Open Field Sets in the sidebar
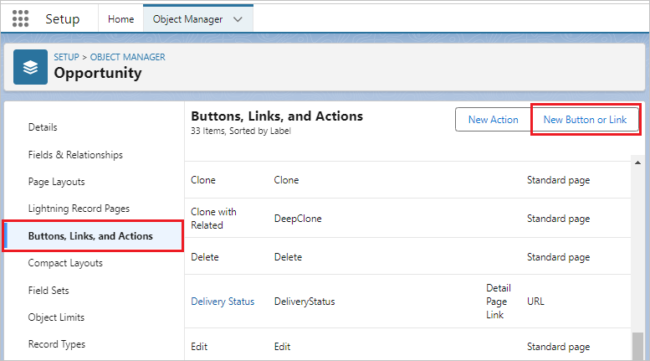The height and width of the screenshot is (361, 650). (49, 290)
